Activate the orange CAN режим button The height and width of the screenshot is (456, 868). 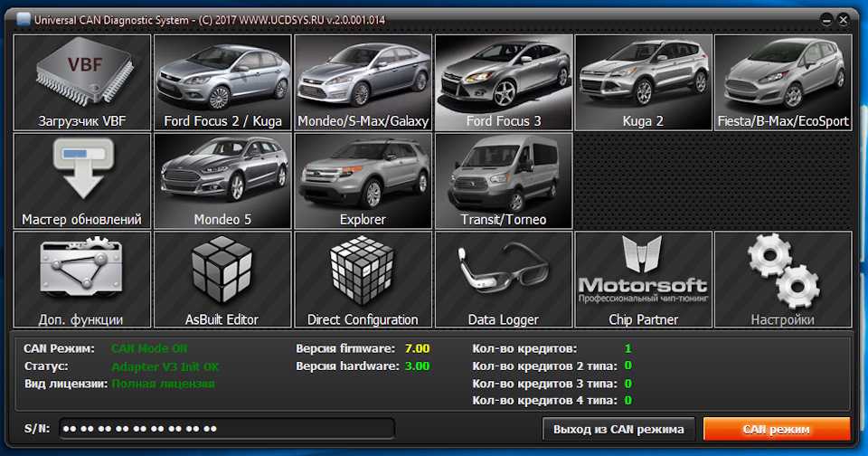[777, 430]
